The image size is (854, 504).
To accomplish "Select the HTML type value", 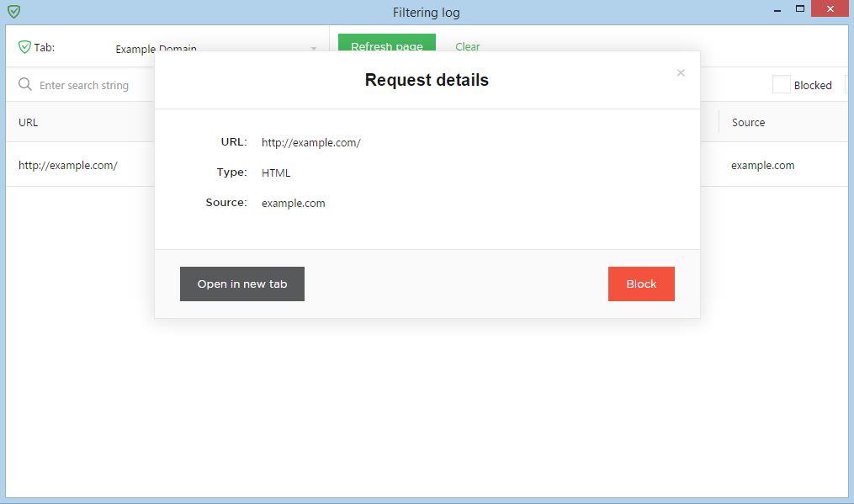I will click(x=276, y=172).
